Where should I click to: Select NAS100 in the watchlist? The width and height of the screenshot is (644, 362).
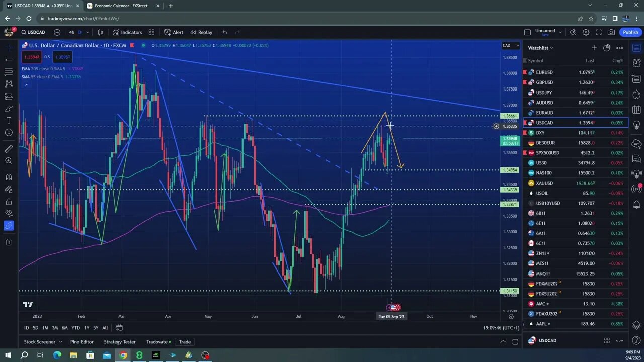coord(576,173)
